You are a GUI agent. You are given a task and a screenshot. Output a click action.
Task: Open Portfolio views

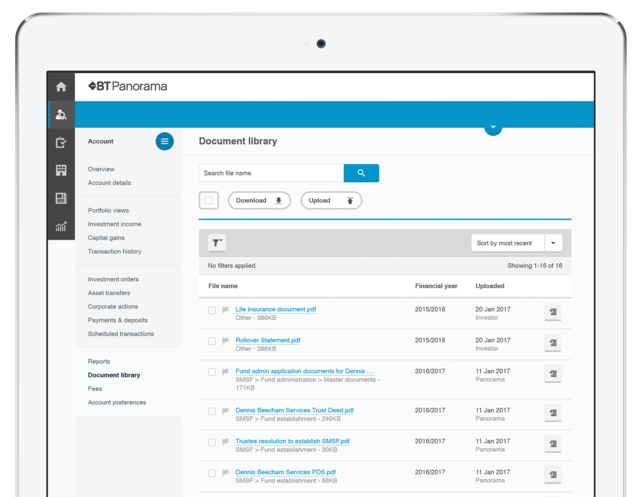(x=108, y=211)
